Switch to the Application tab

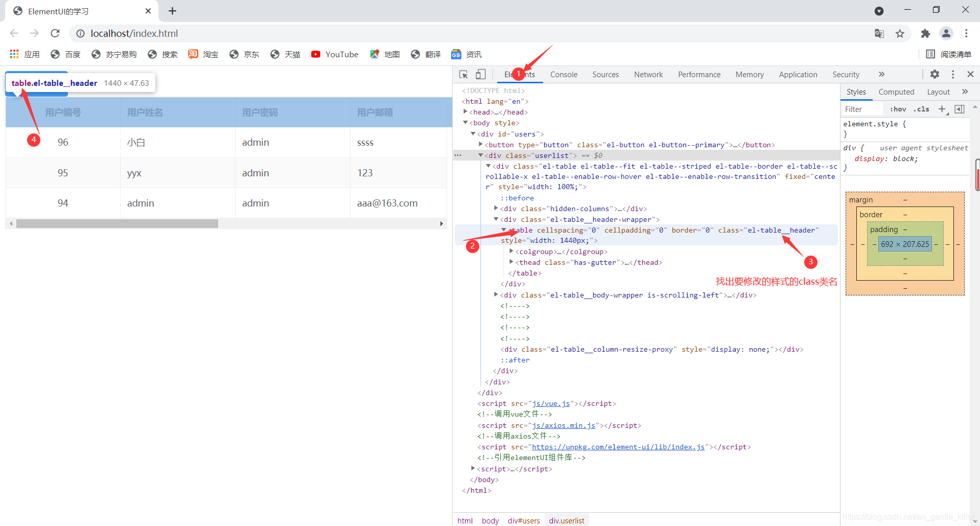point(798,75)
